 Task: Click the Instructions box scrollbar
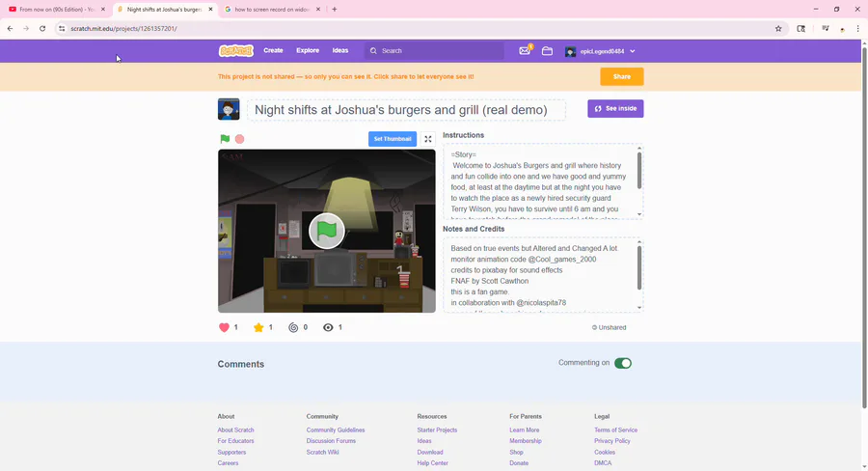coord(639,170)
